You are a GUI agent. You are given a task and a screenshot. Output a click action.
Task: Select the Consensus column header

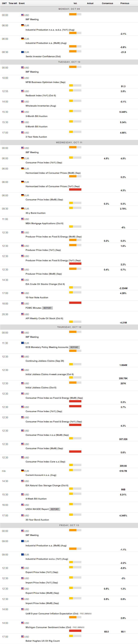click(x=108, y=3)
